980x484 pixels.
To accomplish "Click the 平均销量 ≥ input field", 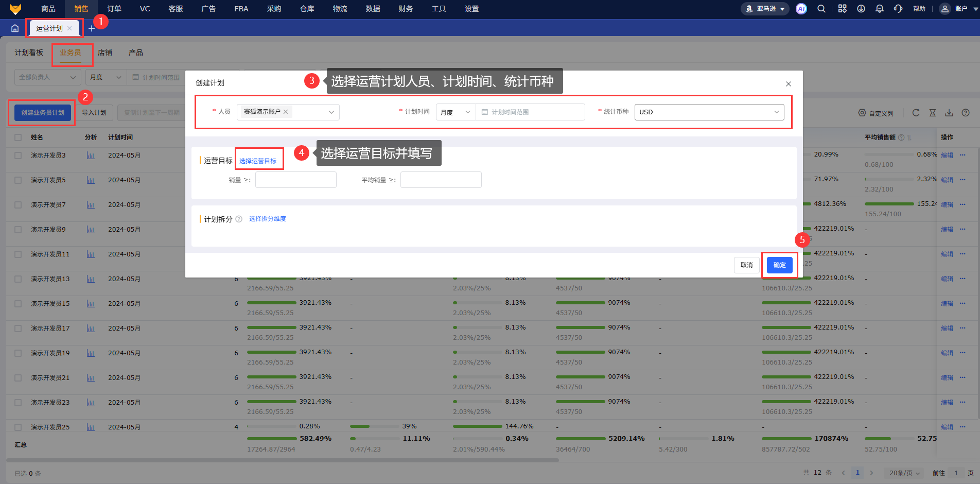I will [x=441, y=180].
